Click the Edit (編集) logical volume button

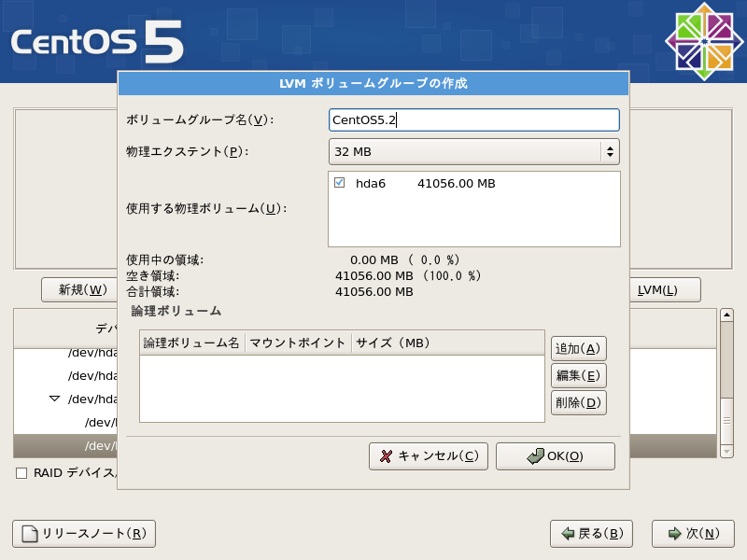[x=578, y=376]
